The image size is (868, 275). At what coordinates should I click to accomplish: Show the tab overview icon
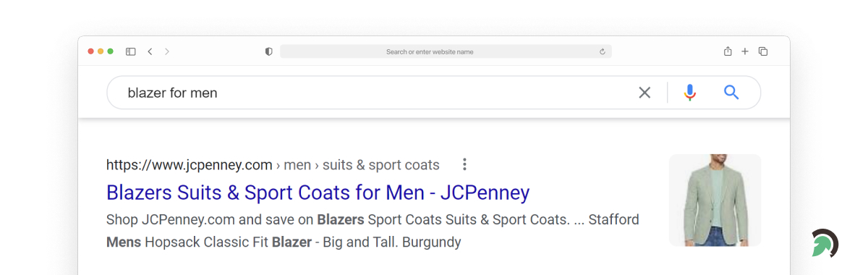pyautogui.click(x=763, y=51)
